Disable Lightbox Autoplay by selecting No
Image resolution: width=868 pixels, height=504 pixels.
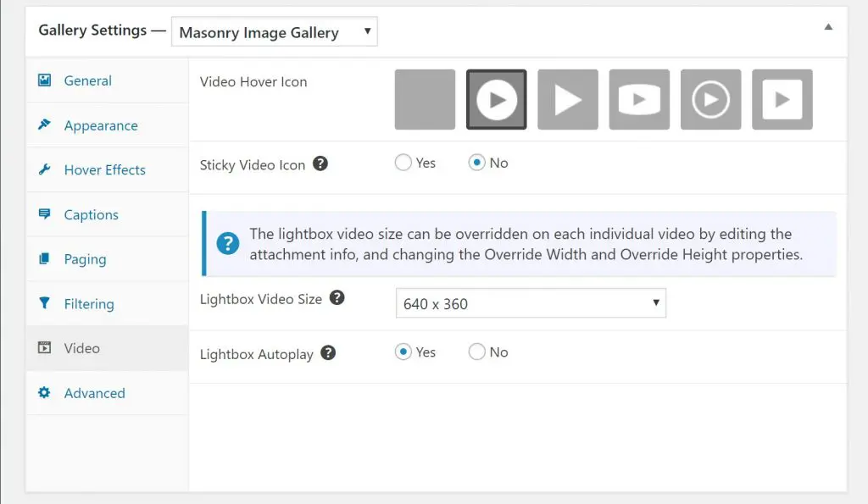[x=477, y=352]
